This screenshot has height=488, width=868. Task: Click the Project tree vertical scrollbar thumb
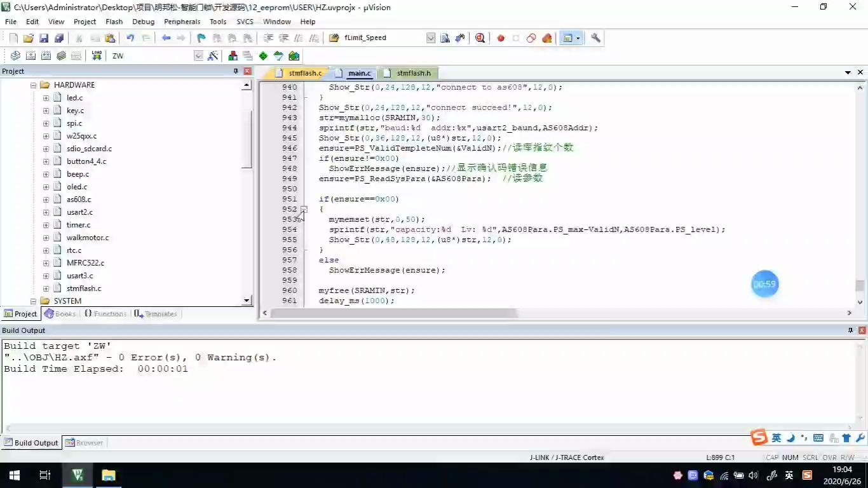pos(247,140)
